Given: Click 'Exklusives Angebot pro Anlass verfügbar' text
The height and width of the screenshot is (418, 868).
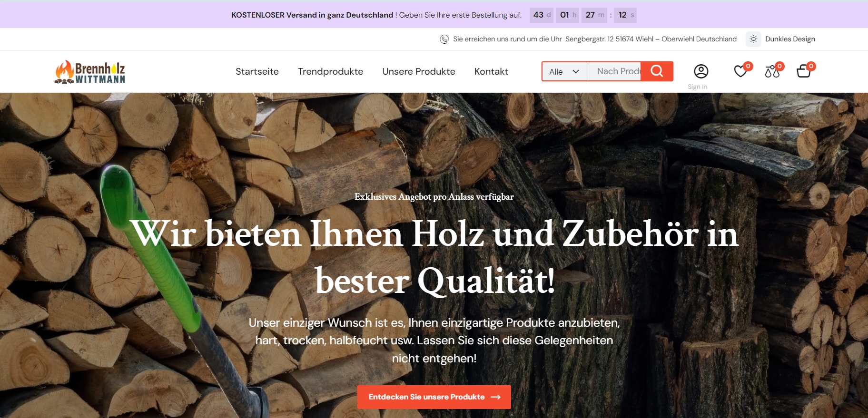Looking at the screenshot, I should tap(434, 196).
